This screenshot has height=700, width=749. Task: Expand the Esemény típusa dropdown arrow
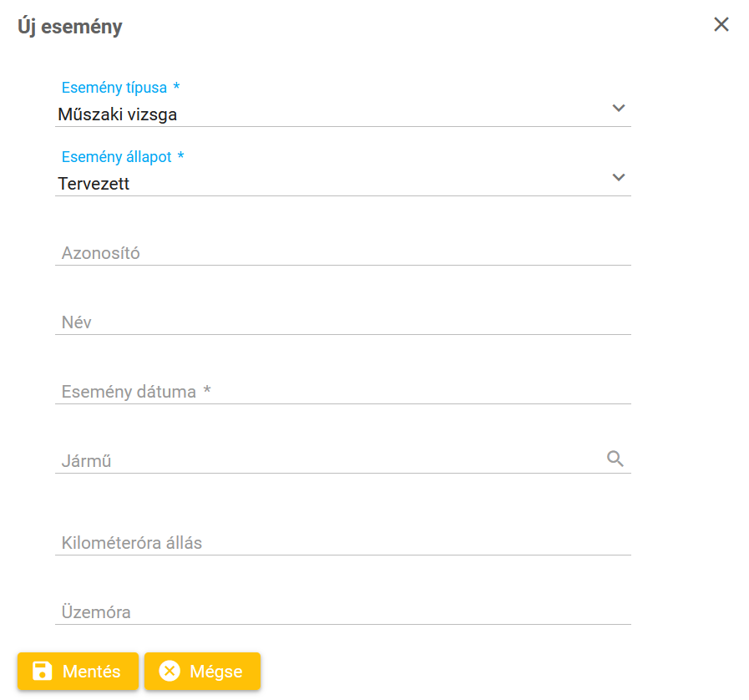tap(619, 108)
